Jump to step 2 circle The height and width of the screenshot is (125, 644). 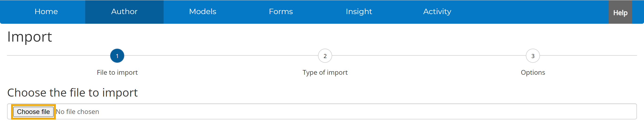tap(325, 56)
